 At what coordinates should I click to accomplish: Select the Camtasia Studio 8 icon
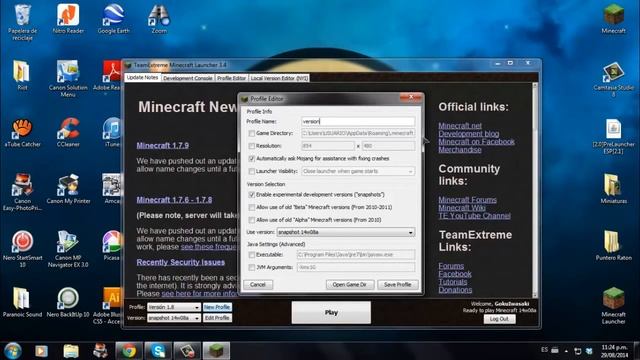613,78
